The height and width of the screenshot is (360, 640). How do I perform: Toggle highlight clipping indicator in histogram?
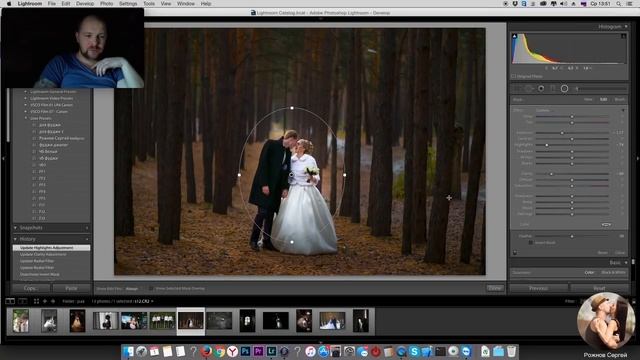pyautogui.click(x=623, y=36)
